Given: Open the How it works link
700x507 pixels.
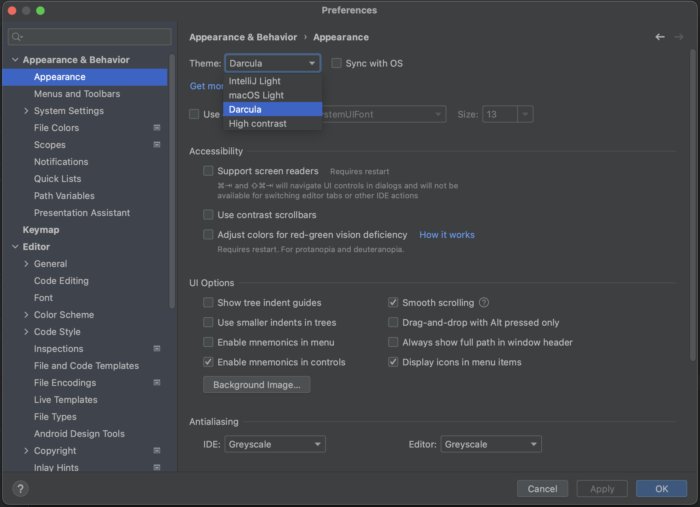Looking at the screenshot, I should click(x=447, y=235).
